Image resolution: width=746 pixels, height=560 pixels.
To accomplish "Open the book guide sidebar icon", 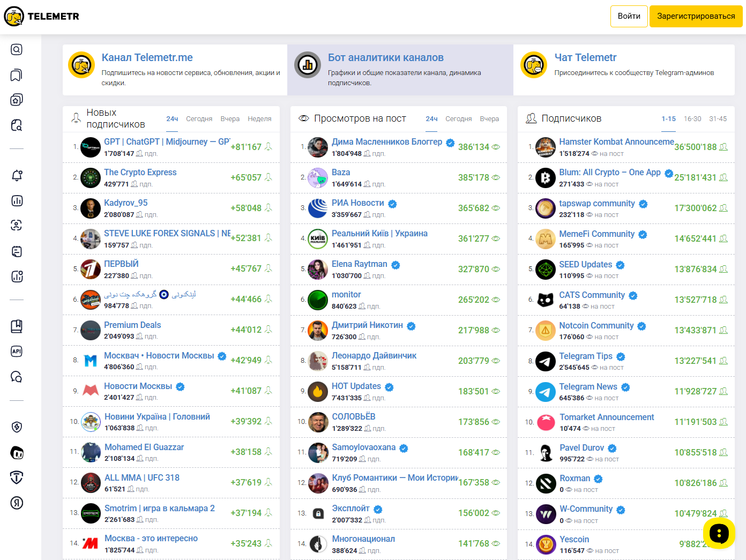I will [x=17, y=326].
